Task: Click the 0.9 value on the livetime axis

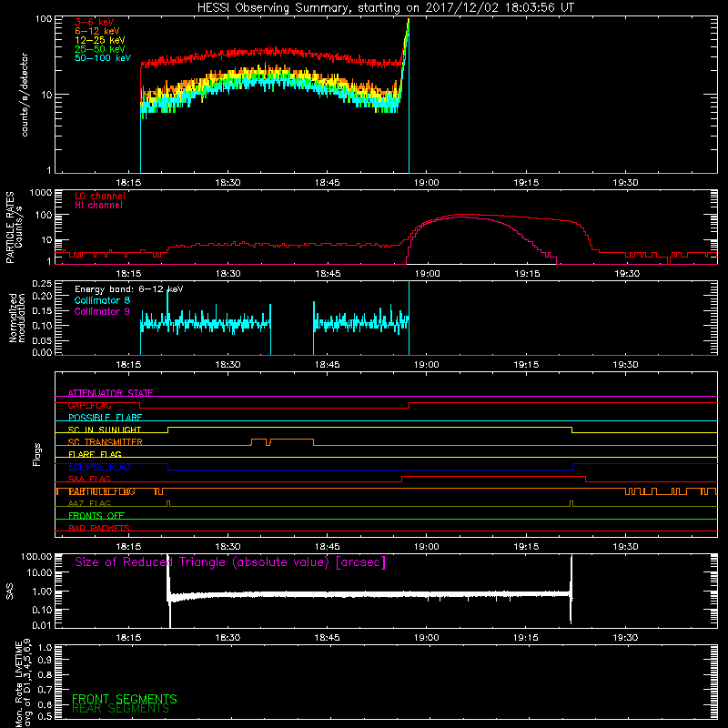Action: [45, 661]
